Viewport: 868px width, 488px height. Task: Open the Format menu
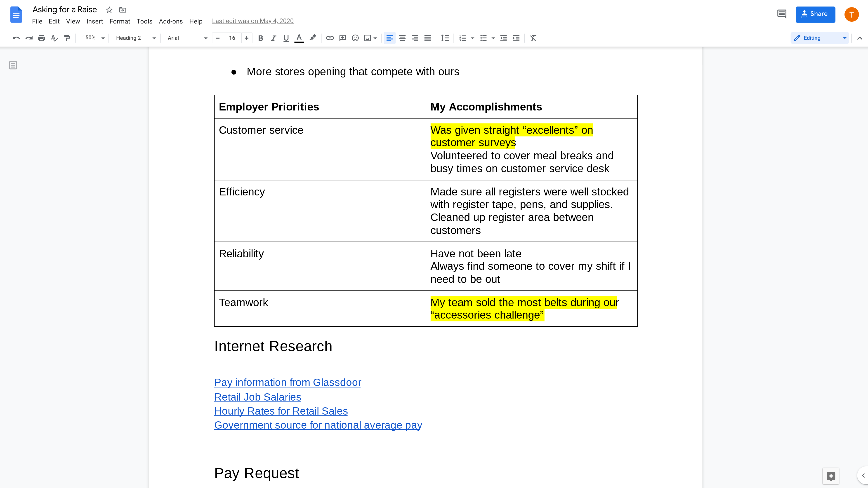120,21
